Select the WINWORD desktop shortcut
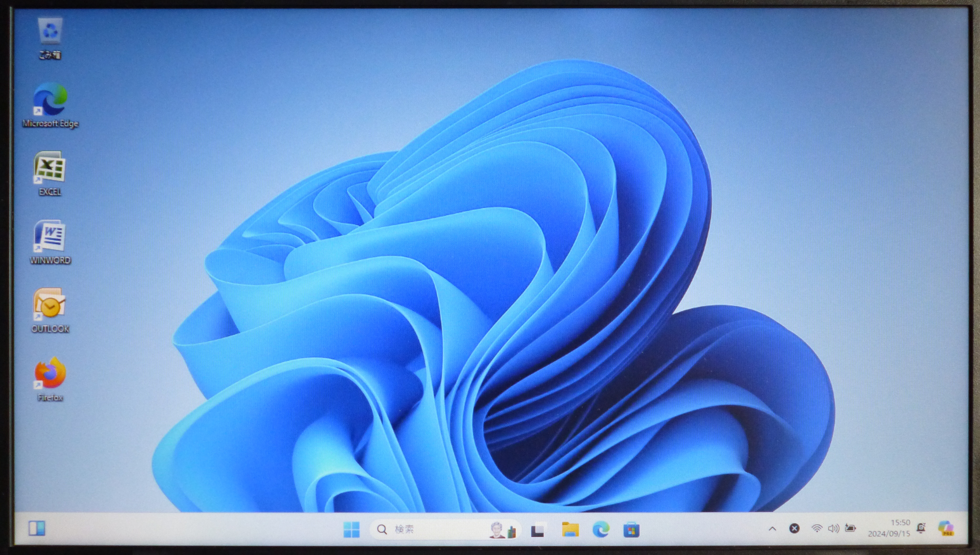Viewport: 980px width, 555px height. tap(50, 242)
